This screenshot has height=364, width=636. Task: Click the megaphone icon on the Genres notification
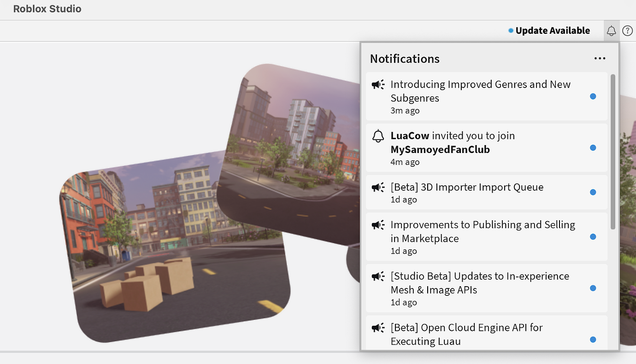(378, 84)
